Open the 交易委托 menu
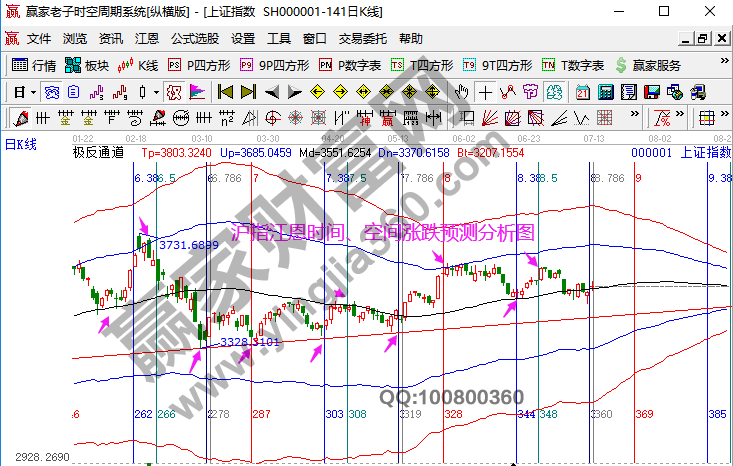The height and width of the screenshot is (466, 733). point(363,39)
